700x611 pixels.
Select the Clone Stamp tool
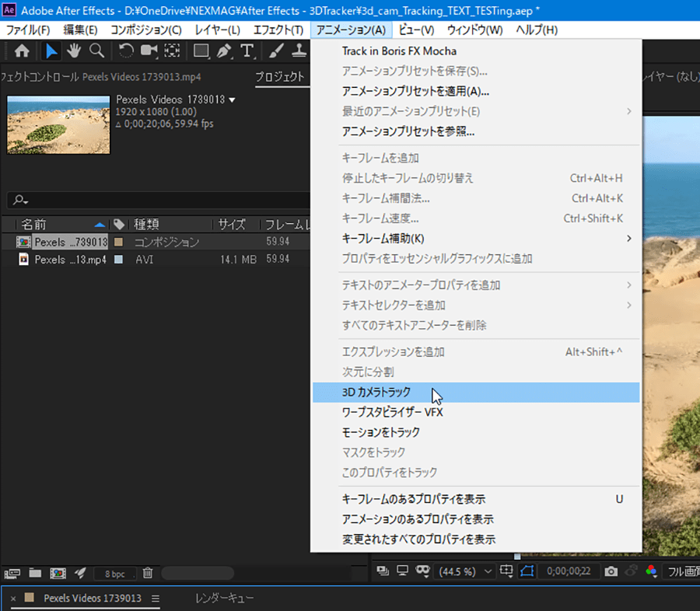pyautogui.click(x=296, y=51)
